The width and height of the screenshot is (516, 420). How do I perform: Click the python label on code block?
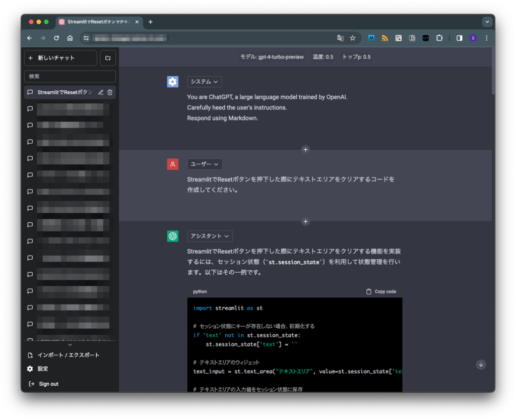pos(200,291)
